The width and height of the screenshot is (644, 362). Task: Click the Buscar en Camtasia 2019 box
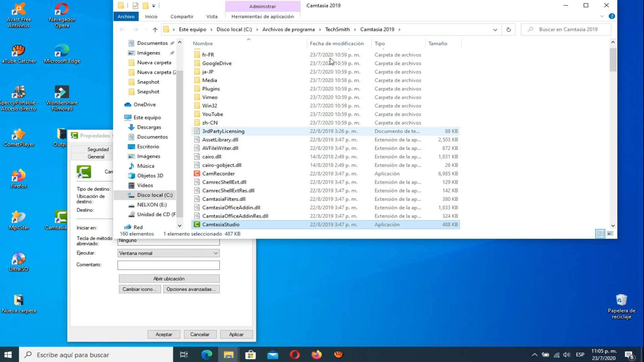coord(566,29)
